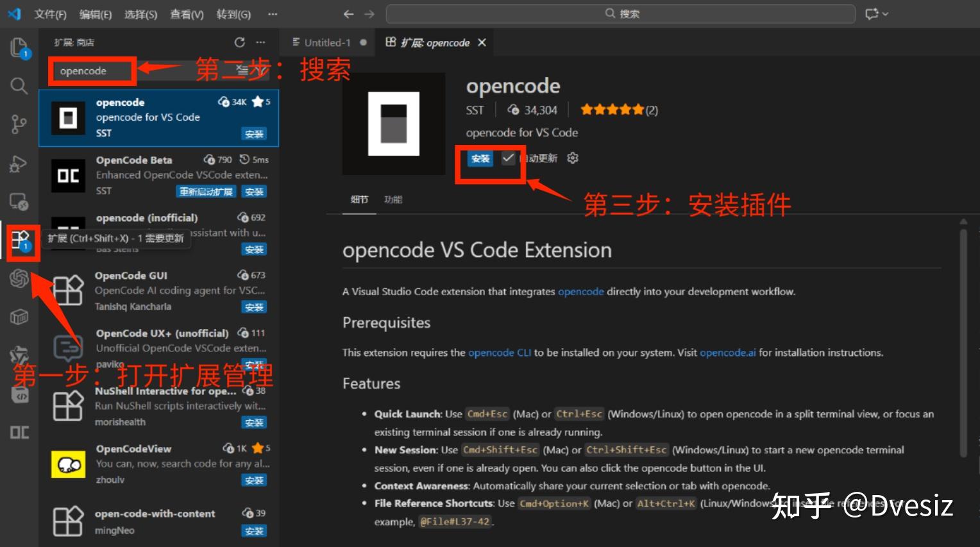Open the Explorer view in activity bar

(19, 47)
